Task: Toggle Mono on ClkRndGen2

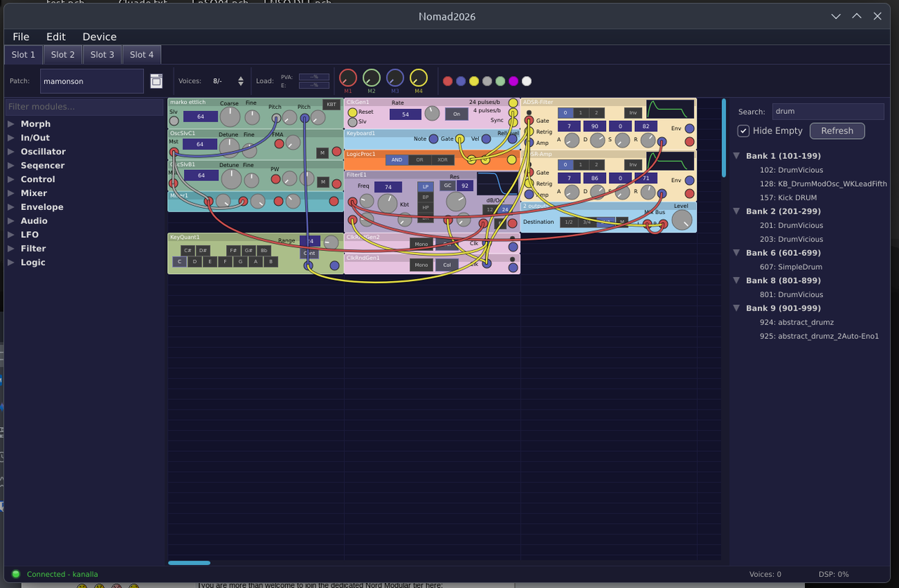Action: point(421,244)
